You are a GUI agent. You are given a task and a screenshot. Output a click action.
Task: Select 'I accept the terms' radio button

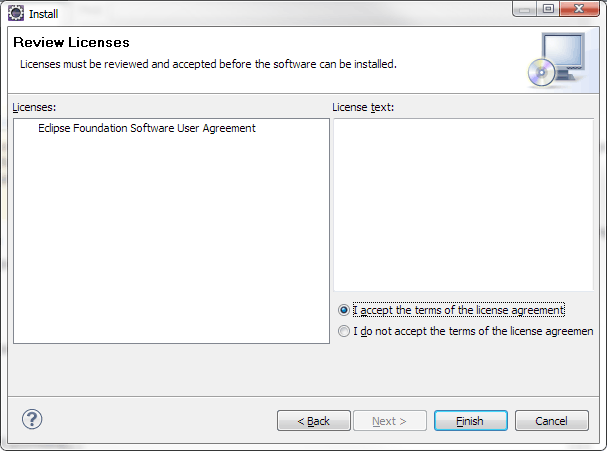pos(344,310)
